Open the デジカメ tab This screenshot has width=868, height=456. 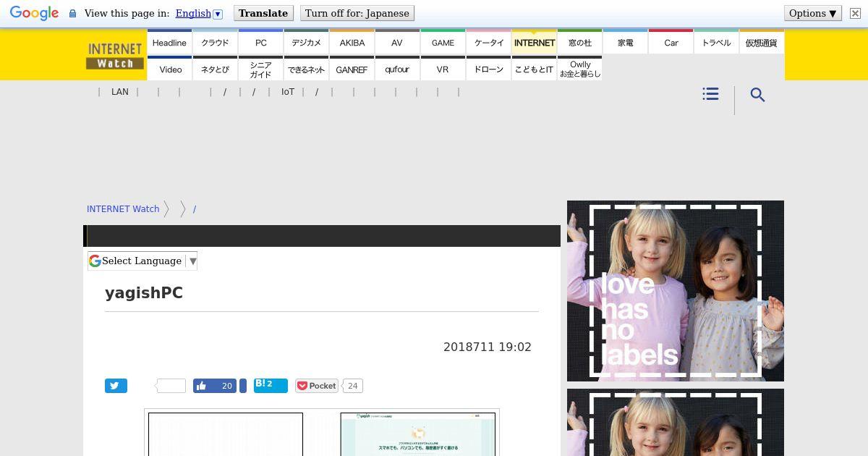coord(306,42)
